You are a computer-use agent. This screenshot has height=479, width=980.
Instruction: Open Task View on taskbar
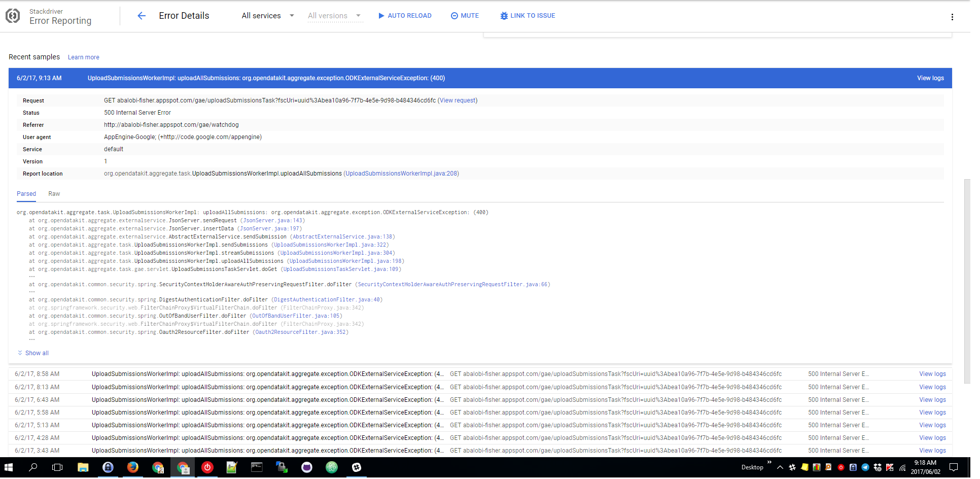(57, 467)
